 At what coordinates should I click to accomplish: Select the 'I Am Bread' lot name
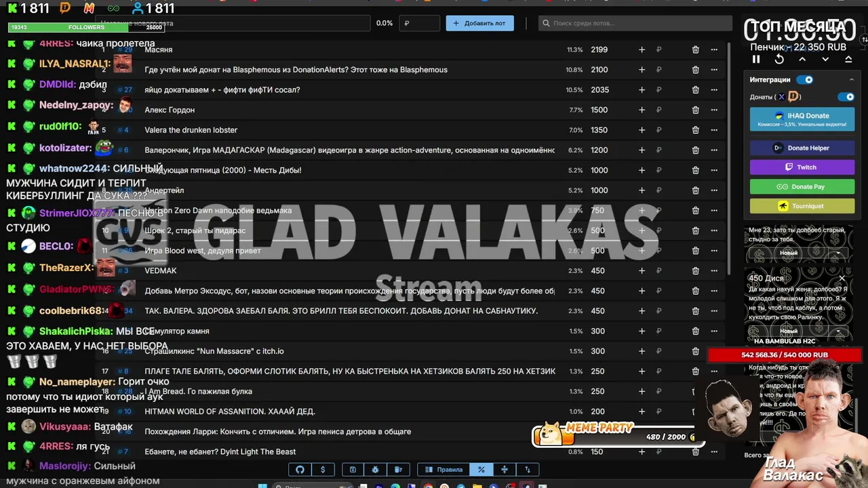coord(199,391)
